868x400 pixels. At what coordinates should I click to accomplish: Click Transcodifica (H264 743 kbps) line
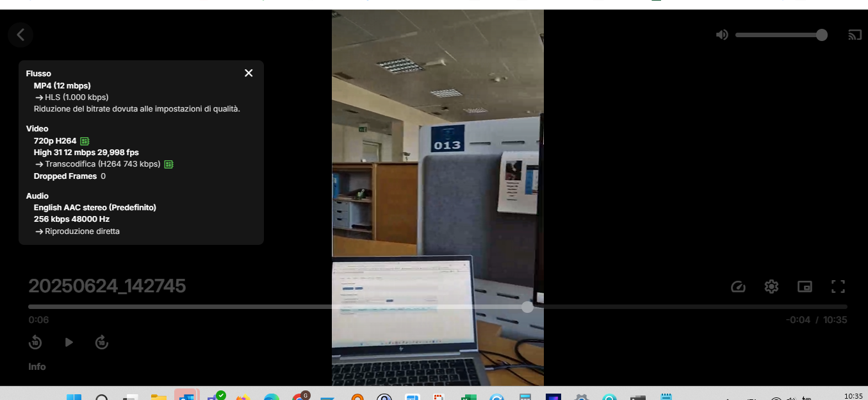pyautogui.click(x=97, y=164)
